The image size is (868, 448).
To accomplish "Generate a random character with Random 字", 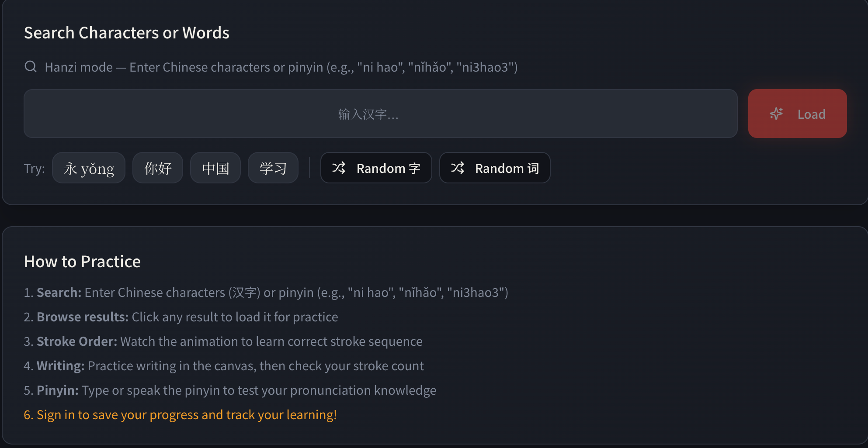I will [376, 168].
